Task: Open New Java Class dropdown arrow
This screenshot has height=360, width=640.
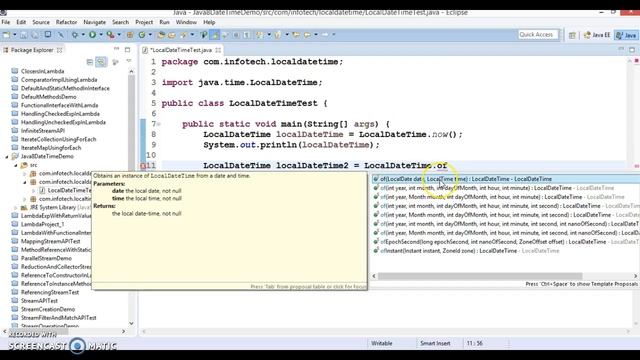Action: point(149,35)
